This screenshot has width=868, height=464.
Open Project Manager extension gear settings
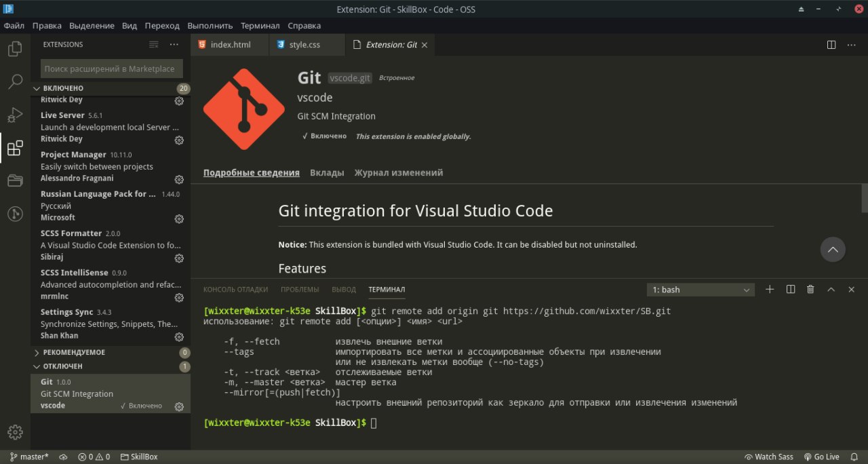click(179, 180)
